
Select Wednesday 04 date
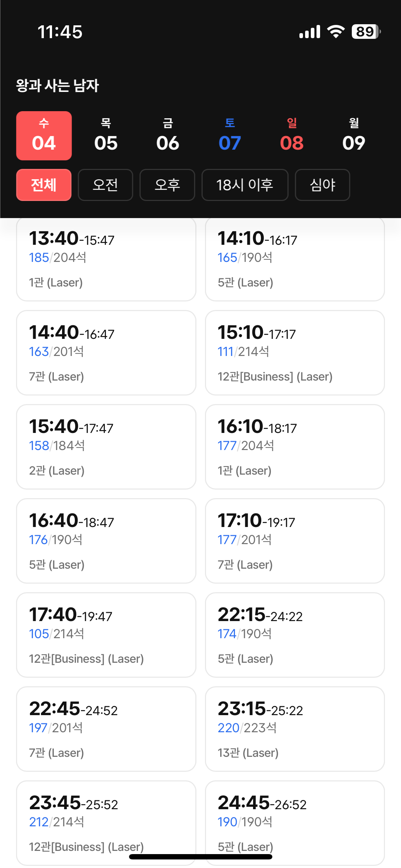44,136
